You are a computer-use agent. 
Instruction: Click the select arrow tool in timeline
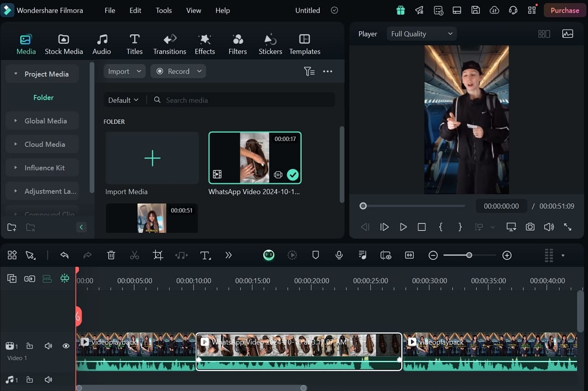(30, 255)
